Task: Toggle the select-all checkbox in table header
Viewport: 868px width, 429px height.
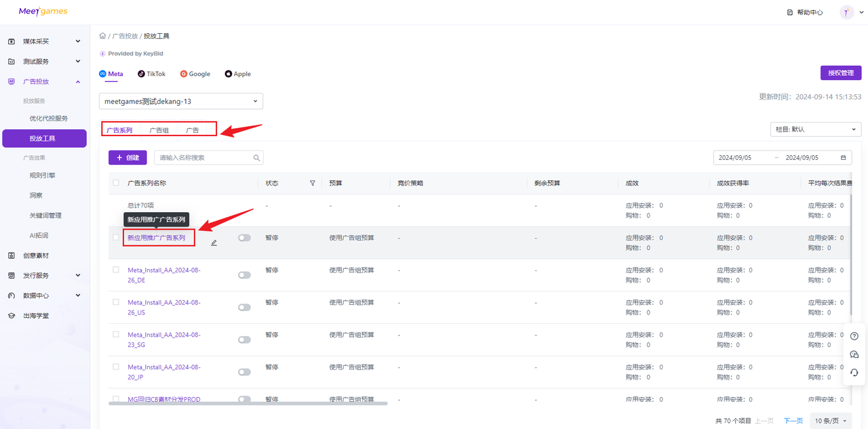Action: coord(116,183)
